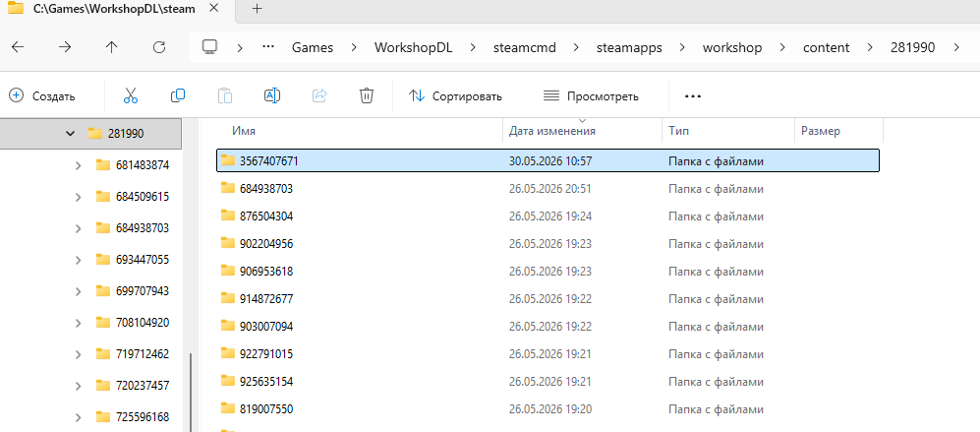
Task: Sort by the Размер column header
Action: (x=821, y=131)
